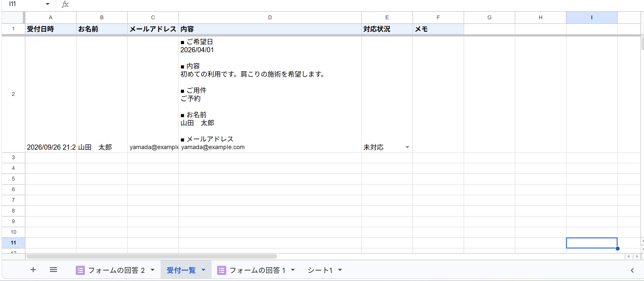
Task: Switch to シート1 sheet tab
Action: click(320, 270)
